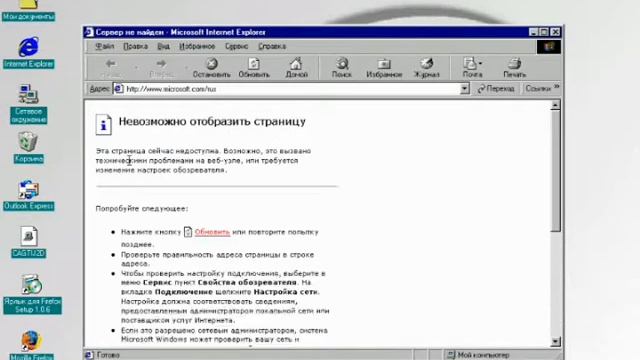Click the page icon in the status bar
The width and height of the screenshot is (640, 360).
click(89, 355)
